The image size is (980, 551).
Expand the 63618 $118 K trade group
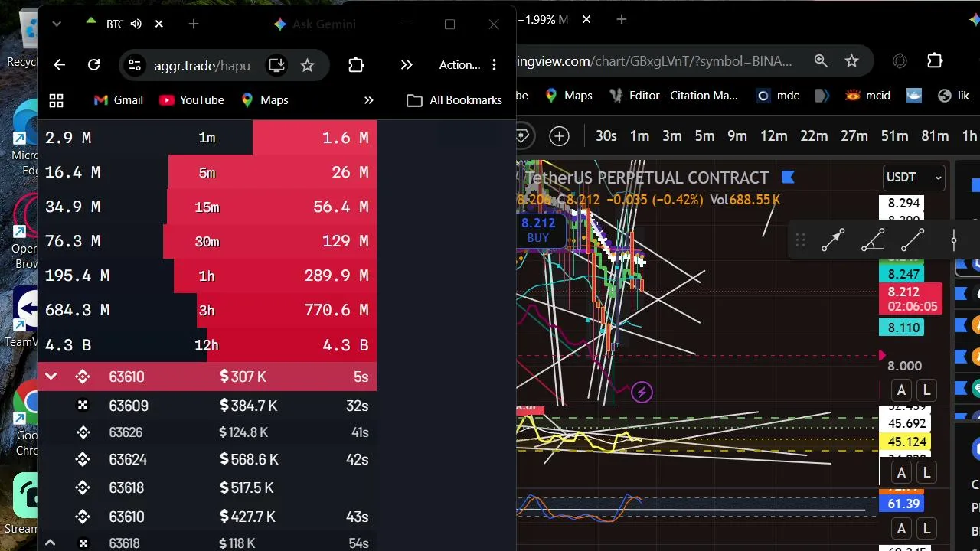tap(51, 543)
